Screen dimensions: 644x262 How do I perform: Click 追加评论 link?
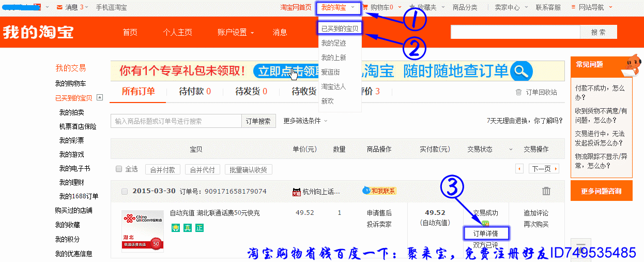[x=536, y=213]
